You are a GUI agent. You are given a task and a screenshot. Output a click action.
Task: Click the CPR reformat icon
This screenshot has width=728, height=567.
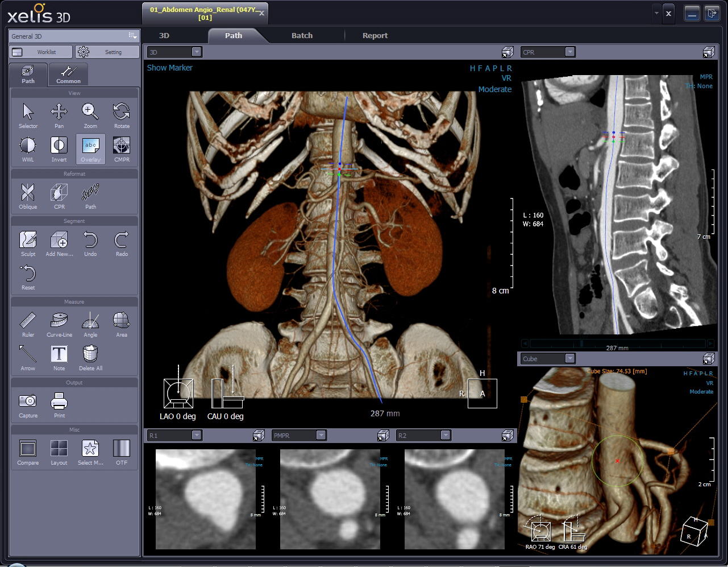(59, 196)
